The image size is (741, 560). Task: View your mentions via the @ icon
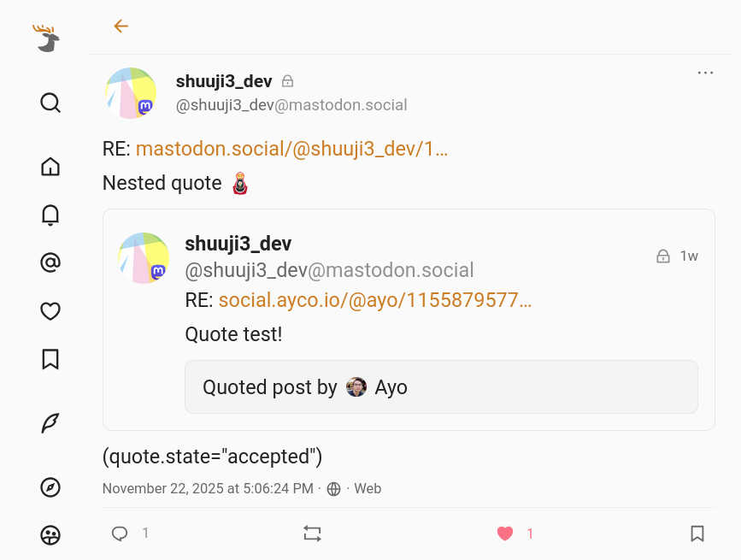coord(50,263)
